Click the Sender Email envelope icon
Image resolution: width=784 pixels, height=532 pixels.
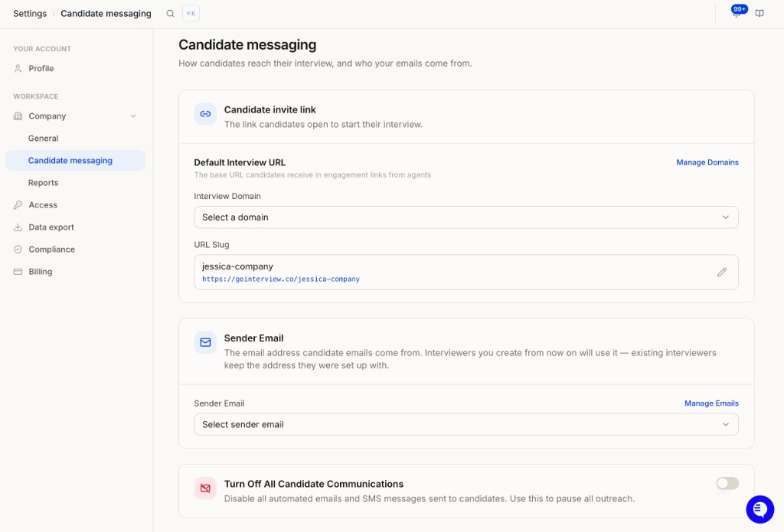coord(205,342)
